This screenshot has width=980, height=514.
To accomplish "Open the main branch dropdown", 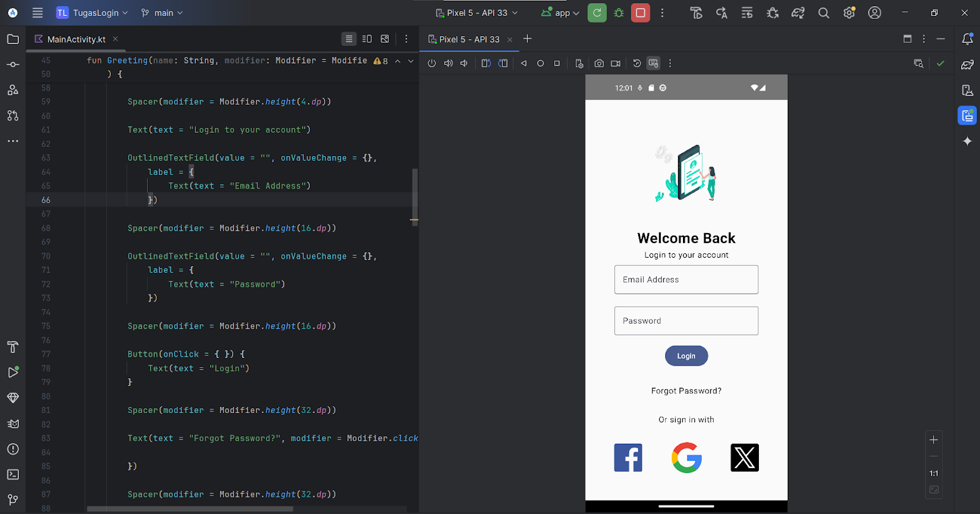I will click(162, 13).
